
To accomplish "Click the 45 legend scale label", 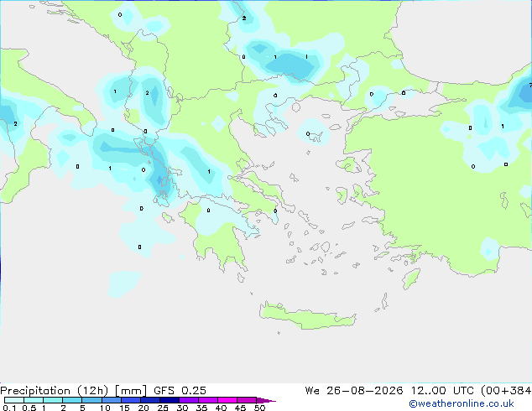I will pos(240,408).
